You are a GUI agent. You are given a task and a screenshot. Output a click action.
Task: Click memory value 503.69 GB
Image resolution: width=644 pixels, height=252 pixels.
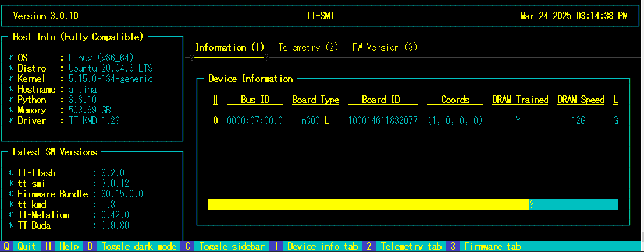(90, 111)
